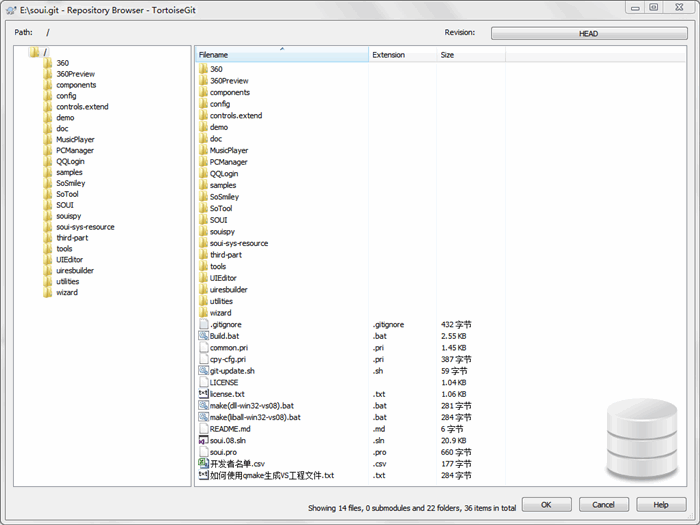Image resolution: width=700 pixels, height=525 pixels.
Task: Click the SOUI folder icon in file list
Action: click(x=203, y=220)
